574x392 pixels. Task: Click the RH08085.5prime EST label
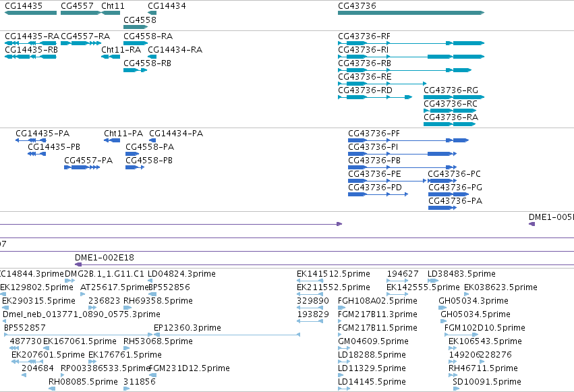click(x=83, y=382)
